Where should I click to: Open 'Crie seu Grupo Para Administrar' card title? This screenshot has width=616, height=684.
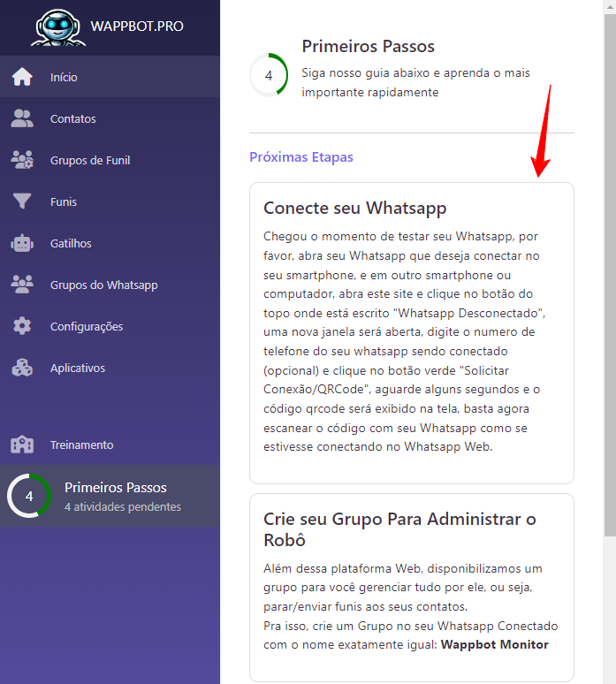click(x=399, y=529)
